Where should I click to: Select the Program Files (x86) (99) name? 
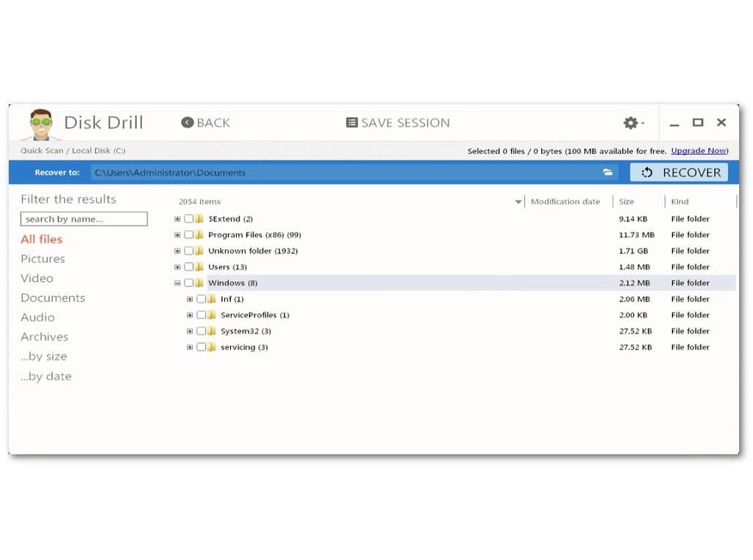[254, 234]
